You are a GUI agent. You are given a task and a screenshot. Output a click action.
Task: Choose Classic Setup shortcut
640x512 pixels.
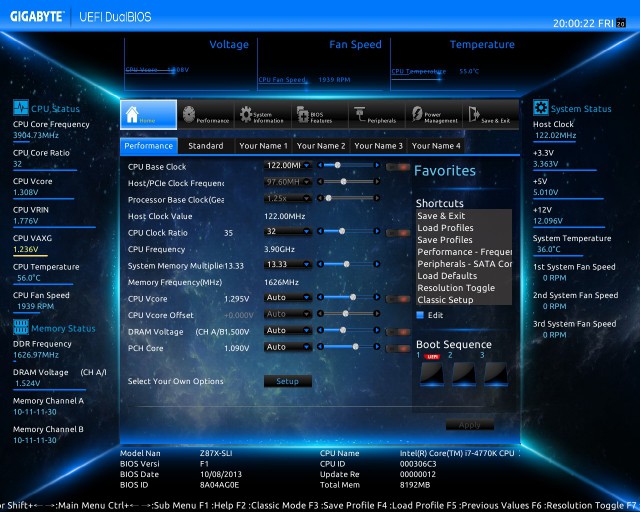[x=464, y=300]
